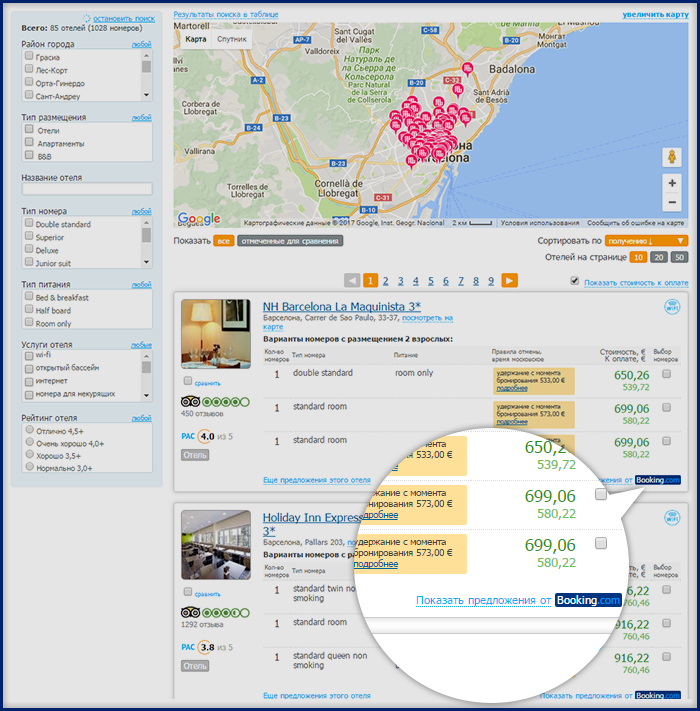Switch map to Карта view

(x=195, y=39)
